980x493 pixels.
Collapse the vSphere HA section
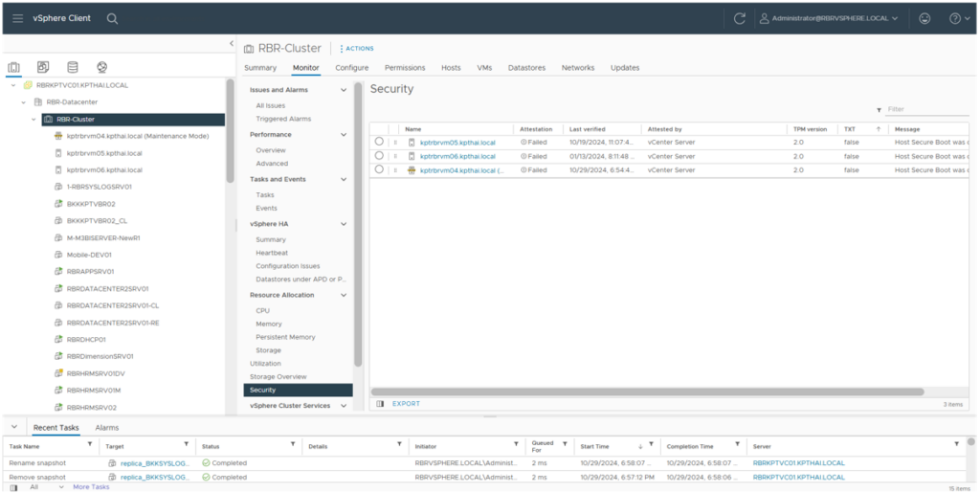click(x=345, y=224)
